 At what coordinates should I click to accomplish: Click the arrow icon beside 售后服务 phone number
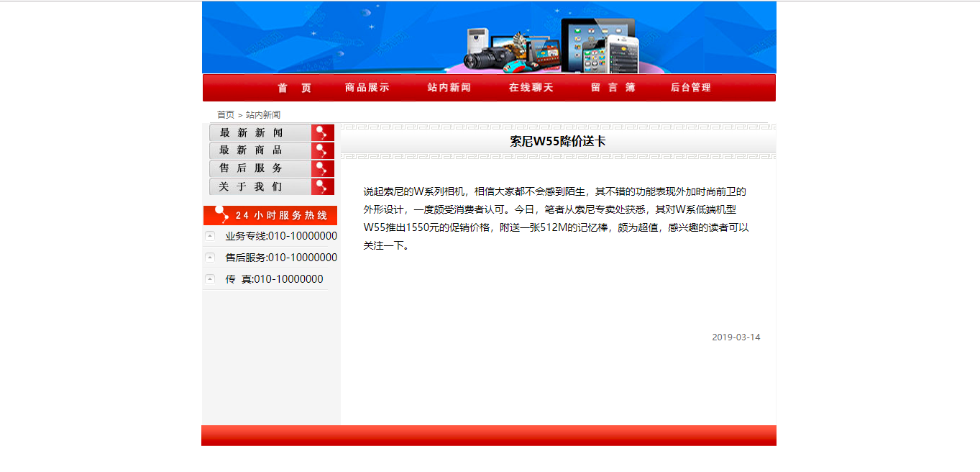click(x=210, y=258)
